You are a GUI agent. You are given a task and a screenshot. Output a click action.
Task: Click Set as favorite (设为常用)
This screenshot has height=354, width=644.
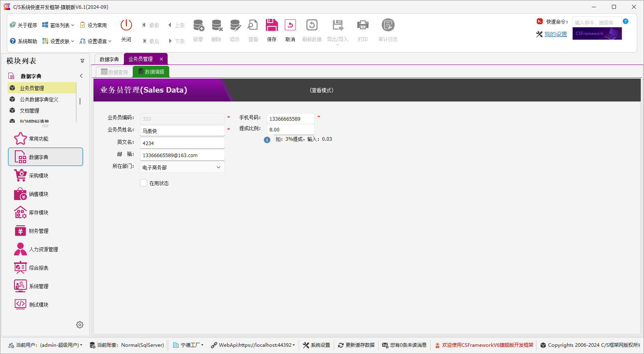click(93, 25)
